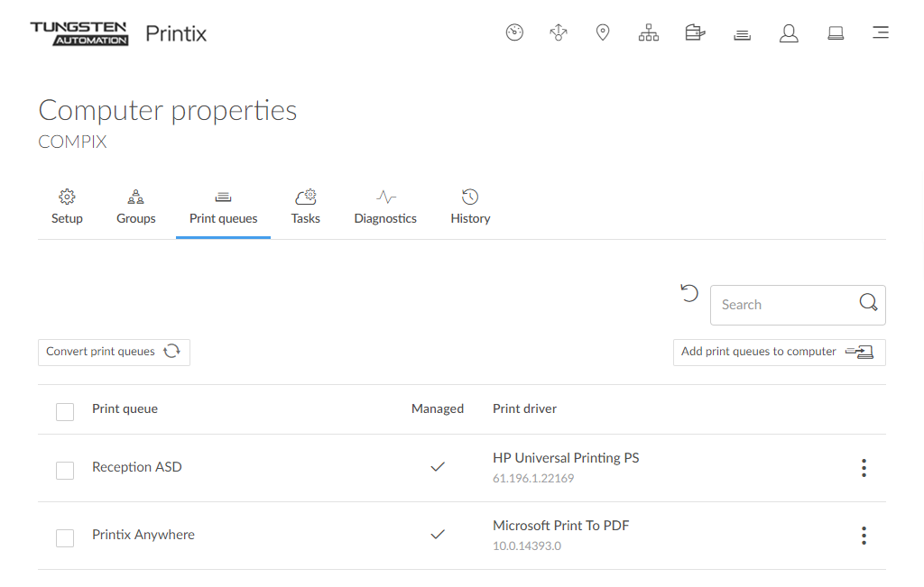
Task: Click the refresh arrow beside Search
Action: coord(689,293)
